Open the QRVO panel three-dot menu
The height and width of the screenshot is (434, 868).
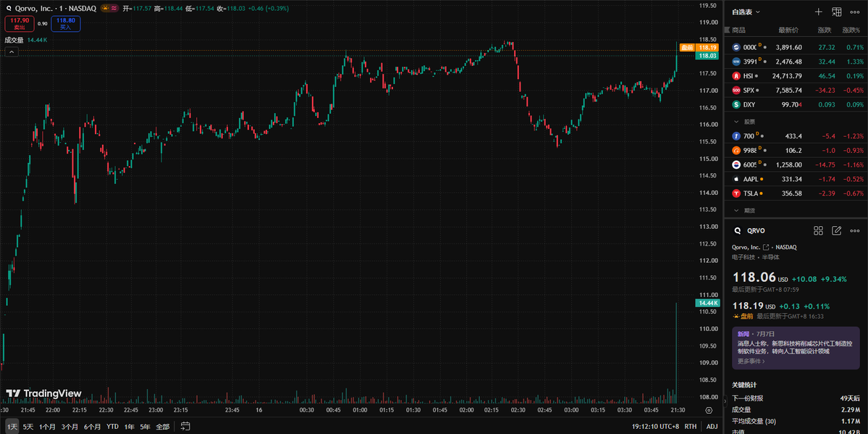tap(854, 230)
